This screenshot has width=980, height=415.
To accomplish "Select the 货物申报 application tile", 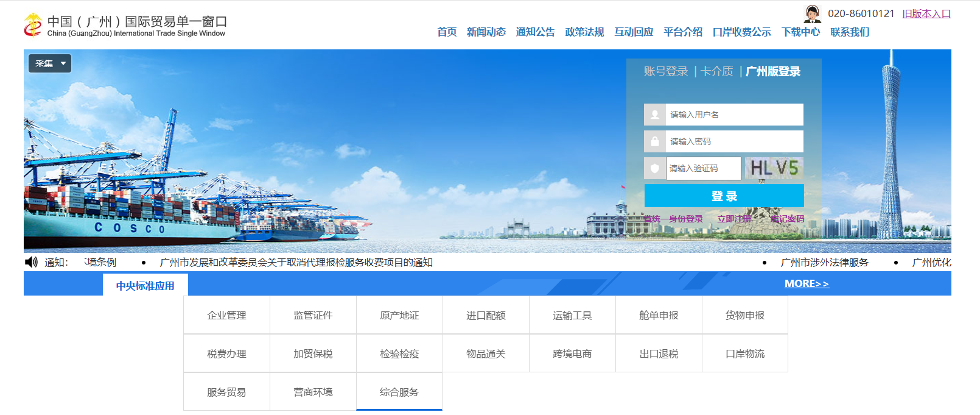I will [x=745, y=315].
